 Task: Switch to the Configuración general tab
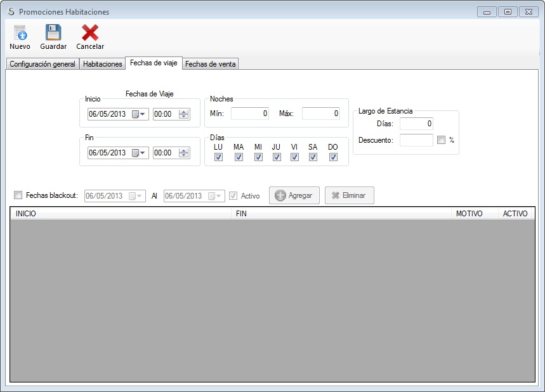pos(43,64)
